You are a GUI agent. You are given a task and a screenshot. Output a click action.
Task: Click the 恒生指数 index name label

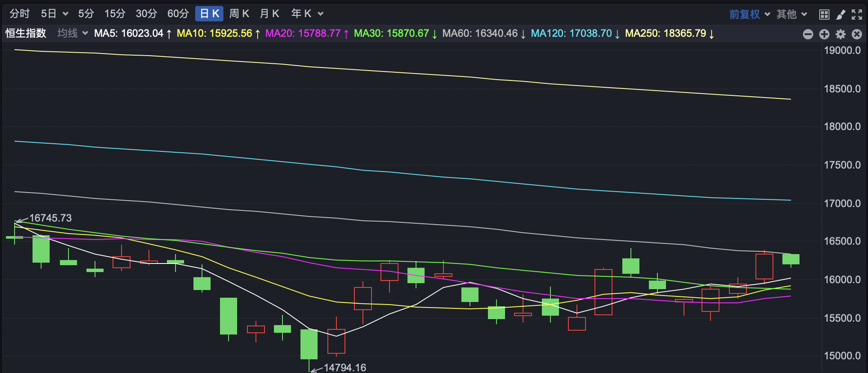(x=26, y=33)
